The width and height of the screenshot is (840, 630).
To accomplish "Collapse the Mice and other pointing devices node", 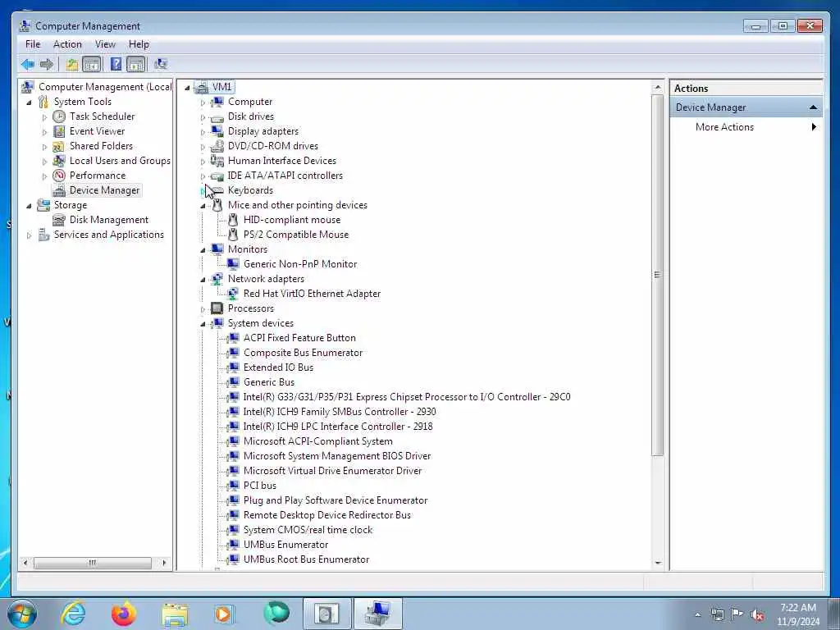I will 203,206.
